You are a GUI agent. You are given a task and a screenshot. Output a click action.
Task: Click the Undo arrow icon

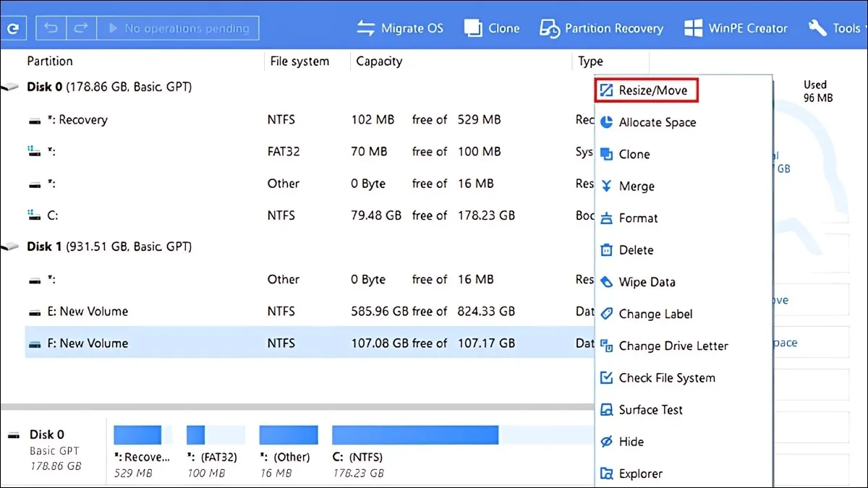click(x=50, y=27)
